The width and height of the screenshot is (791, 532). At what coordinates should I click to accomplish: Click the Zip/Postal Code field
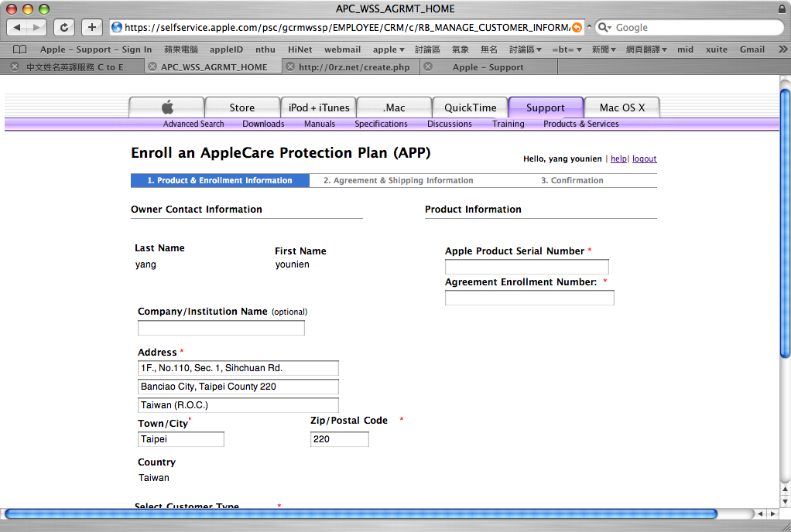340,439
